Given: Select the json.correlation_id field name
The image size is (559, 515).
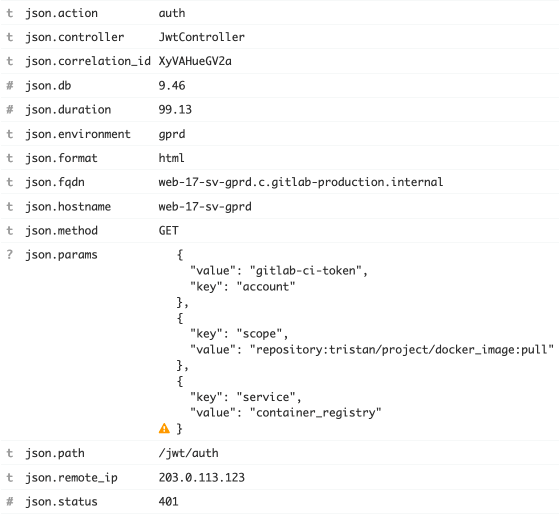Looking at the screenshot, I should pos(88,61).
